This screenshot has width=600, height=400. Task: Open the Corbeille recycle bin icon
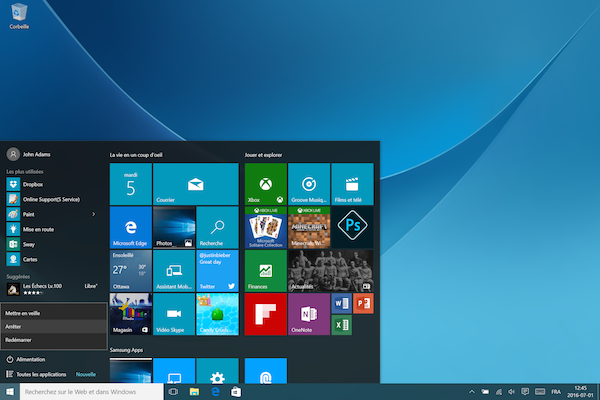[18, 16]
